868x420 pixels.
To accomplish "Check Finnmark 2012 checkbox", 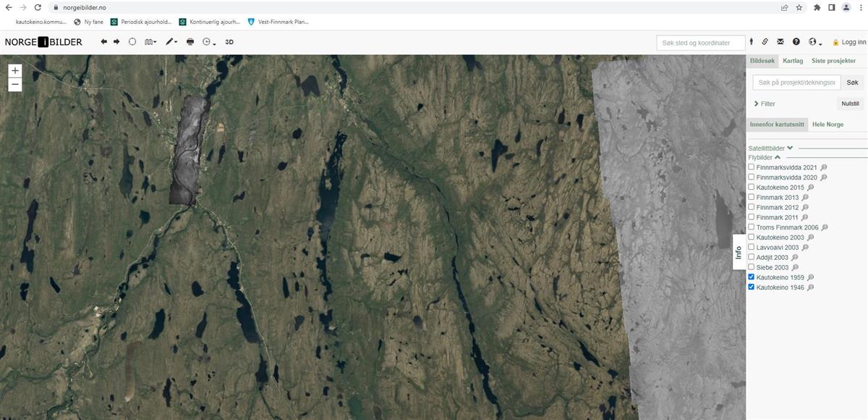I will tap(751, 207).
